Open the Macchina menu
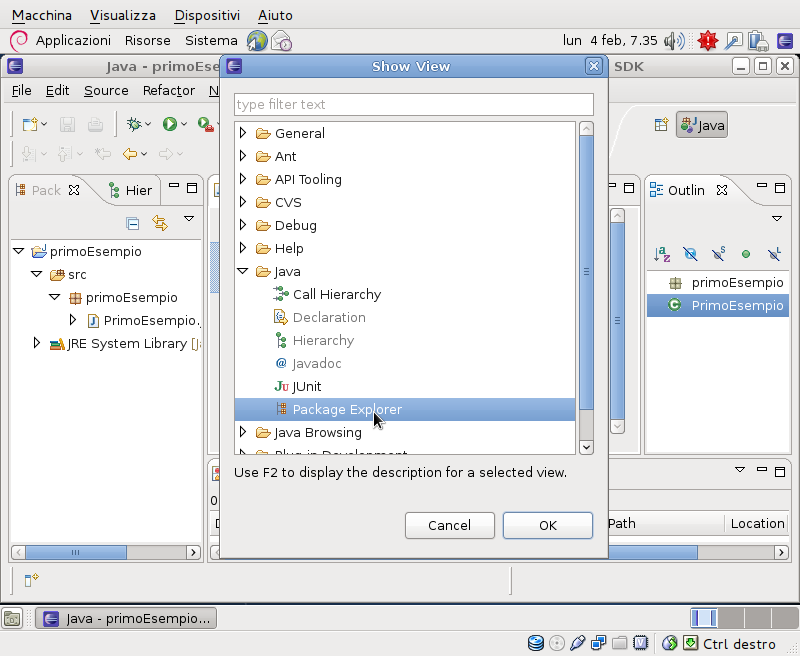This screenshot has height=656, width=800. (42, 15)
